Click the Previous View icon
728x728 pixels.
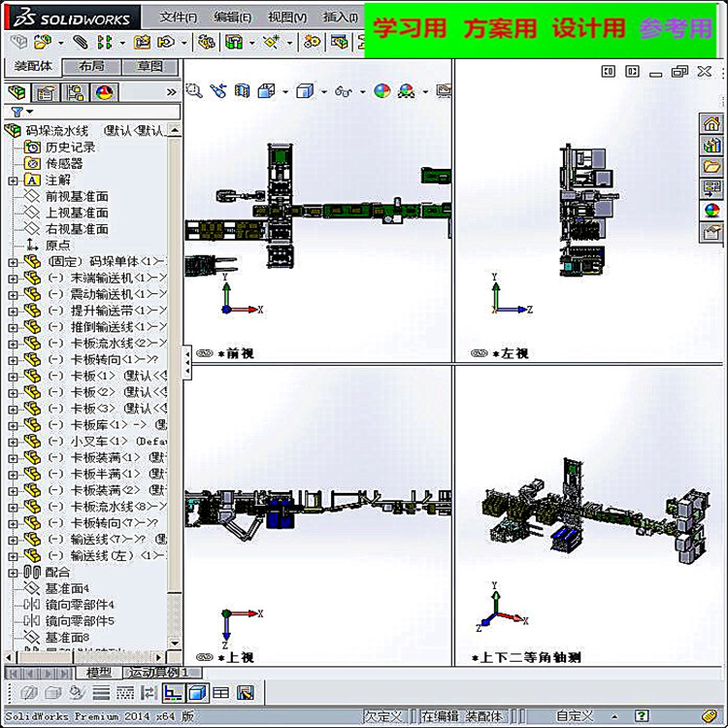(x=218, y=90)
